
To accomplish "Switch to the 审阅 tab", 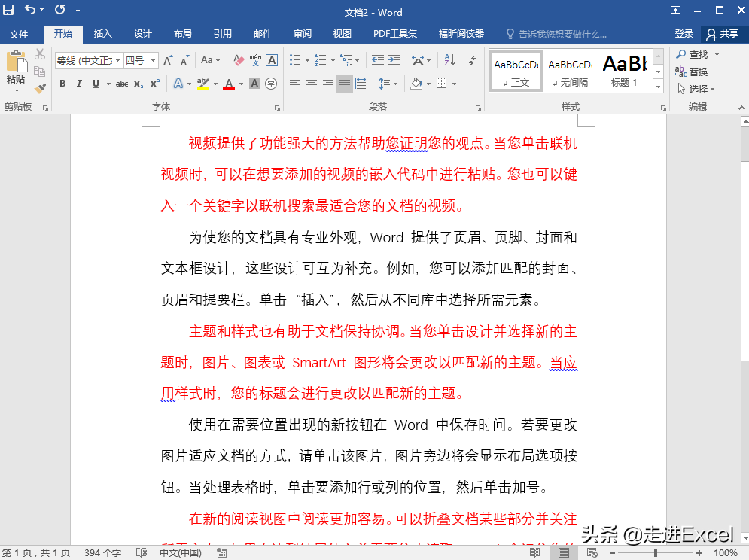I will pos(303,34).
